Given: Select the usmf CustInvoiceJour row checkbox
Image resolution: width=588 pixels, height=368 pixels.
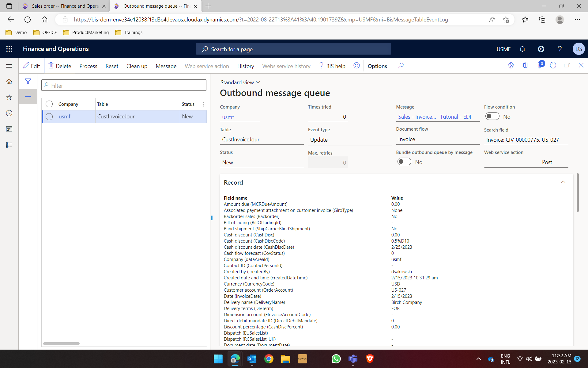Looking at the screenshot, I should (x=49, y=117).
